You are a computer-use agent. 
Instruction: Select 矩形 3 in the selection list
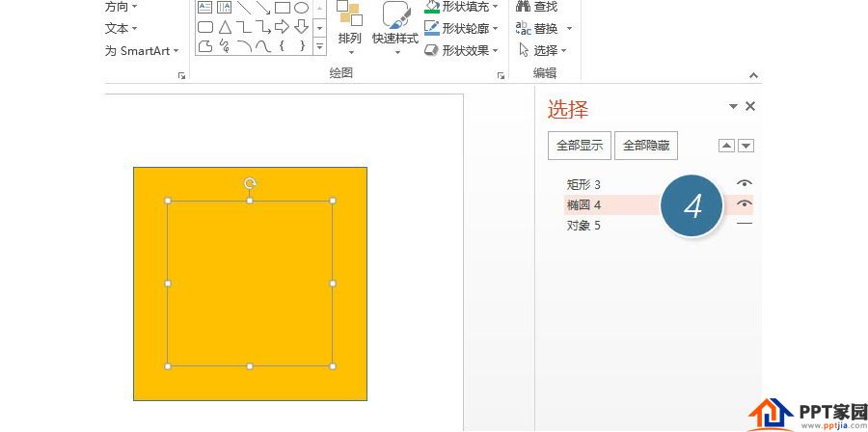pyautogui.click(x=583, y=184)
